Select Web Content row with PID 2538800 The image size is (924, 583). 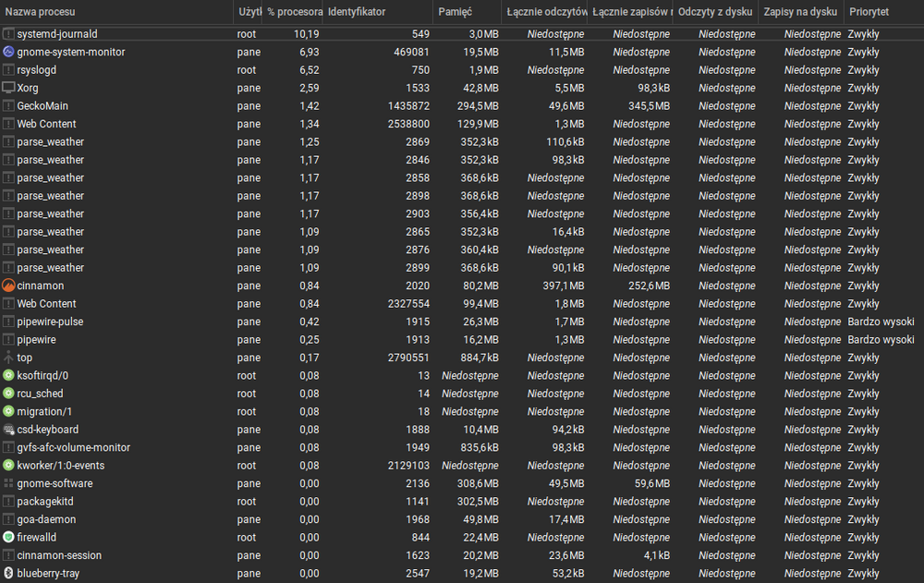point(462,124)
